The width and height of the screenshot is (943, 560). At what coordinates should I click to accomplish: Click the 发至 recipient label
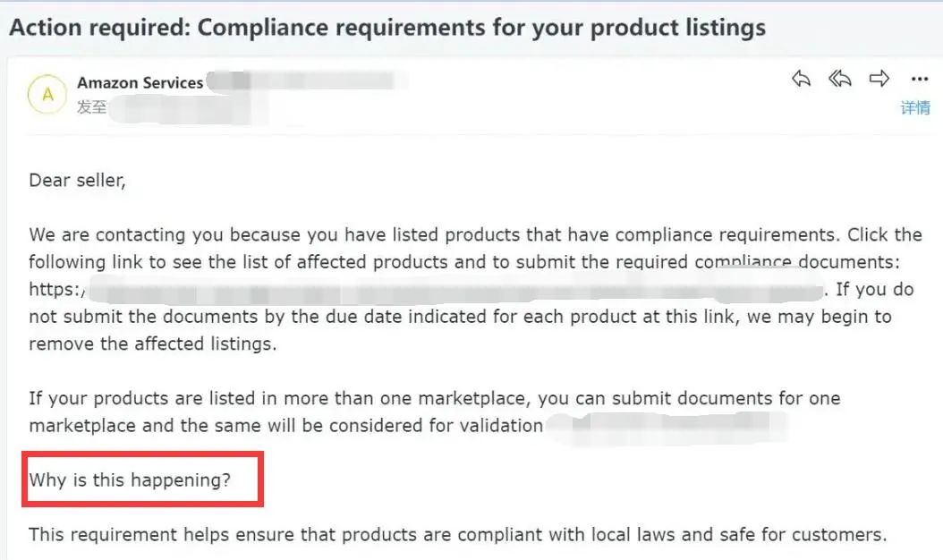91,107
